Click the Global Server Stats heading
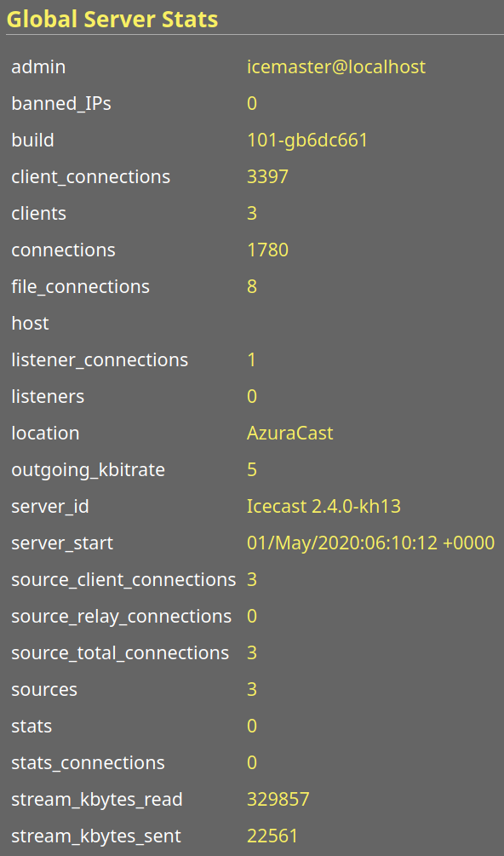 (112, 20)
